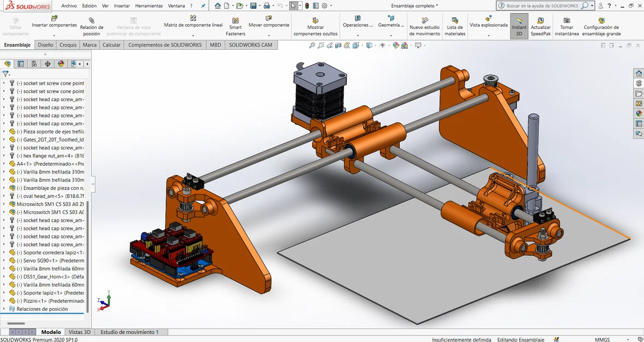Image resolution: width=644 pixels, height=342 pixels.
Task: Toggle Editar componente mode
Action: tap(15, 26)
